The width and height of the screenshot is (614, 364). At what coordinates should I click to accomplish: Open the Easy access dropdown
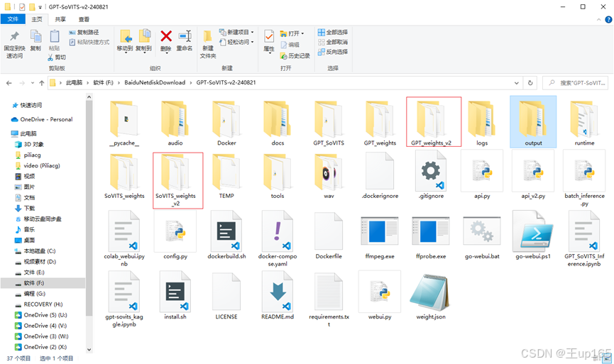coord(236,42)
